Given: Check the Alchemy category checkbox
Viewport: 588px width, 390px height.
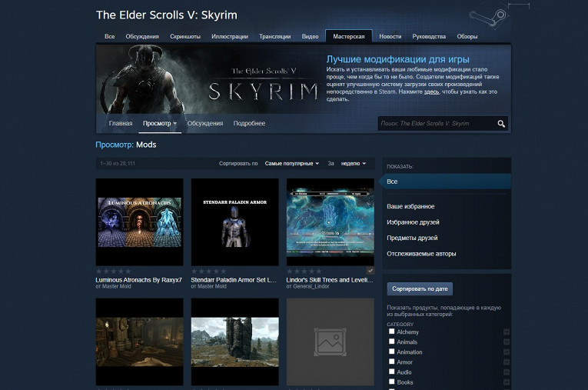Looking at the screenshot, I should coord(391,332).
